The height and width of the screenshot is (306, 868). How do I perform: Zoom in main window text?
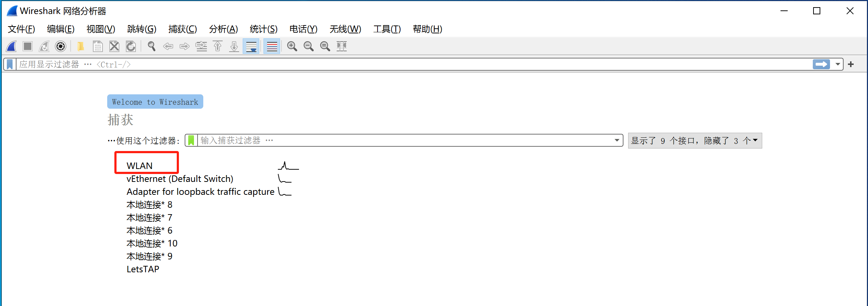[x=292, y=46]
